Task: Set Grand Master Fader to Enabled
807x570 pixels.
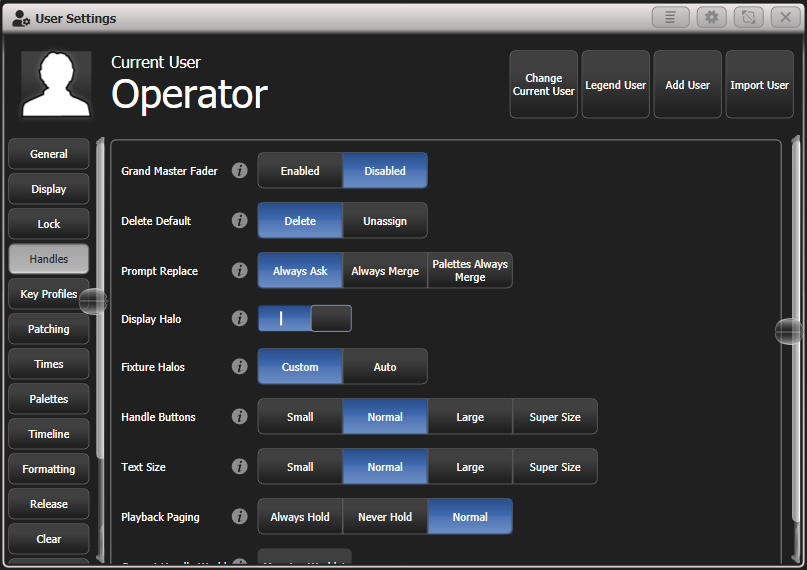Action: coord(300,170)
